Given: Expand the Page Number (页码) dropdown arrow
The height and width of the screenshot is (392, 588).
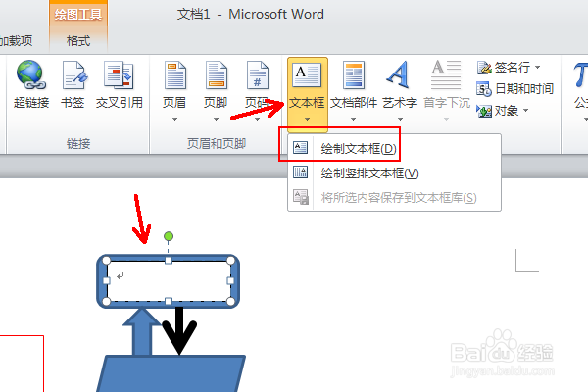Looking at the screenshot, I should (x=257, y=120).
